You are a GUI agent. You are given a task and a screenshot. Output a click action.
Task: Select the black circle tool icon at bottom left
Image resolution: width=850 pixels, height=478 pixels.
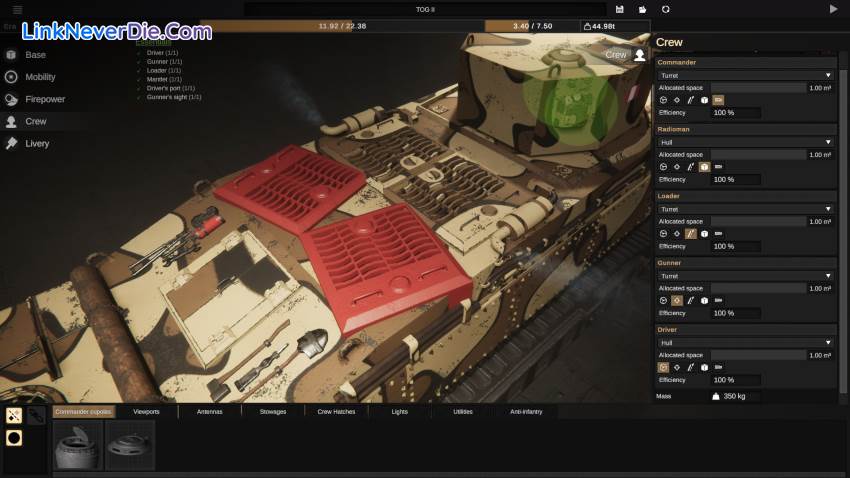pyautogui.click(x=14, y=438)
